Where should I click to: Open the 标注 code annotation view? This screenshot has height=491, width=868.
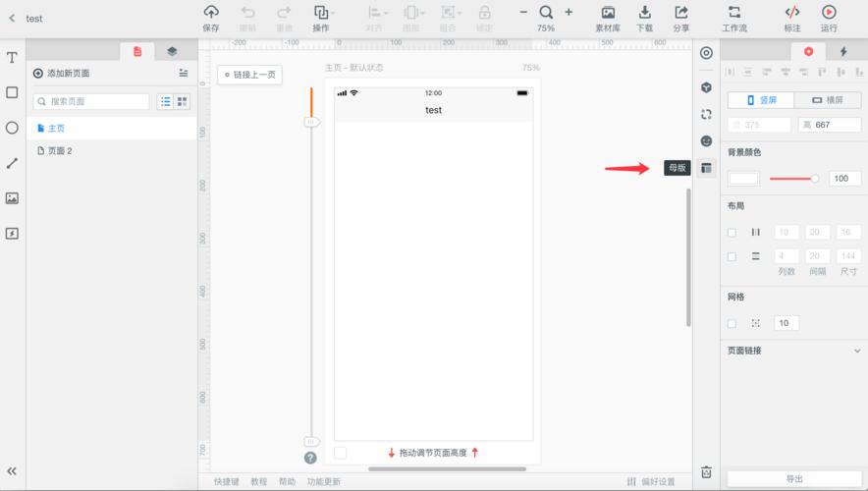[x=792, y=12]
